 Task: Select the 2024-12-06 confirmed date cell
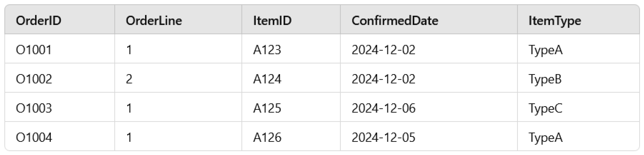(x=383, y=108)
